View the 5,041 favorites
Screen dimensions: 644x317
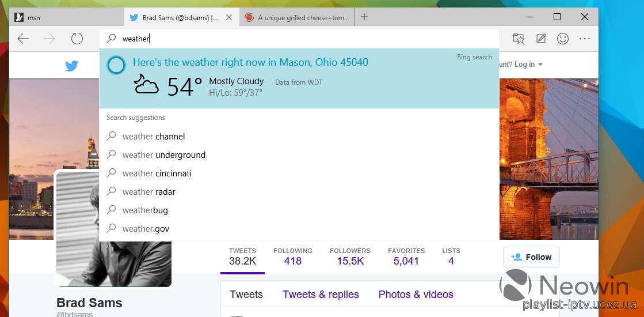(406, 256)
